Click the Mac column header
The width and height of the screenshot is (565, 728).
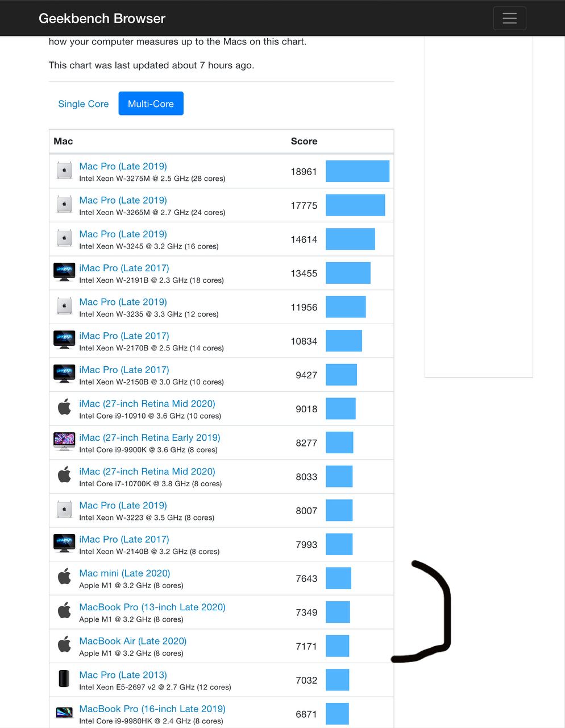63,141
